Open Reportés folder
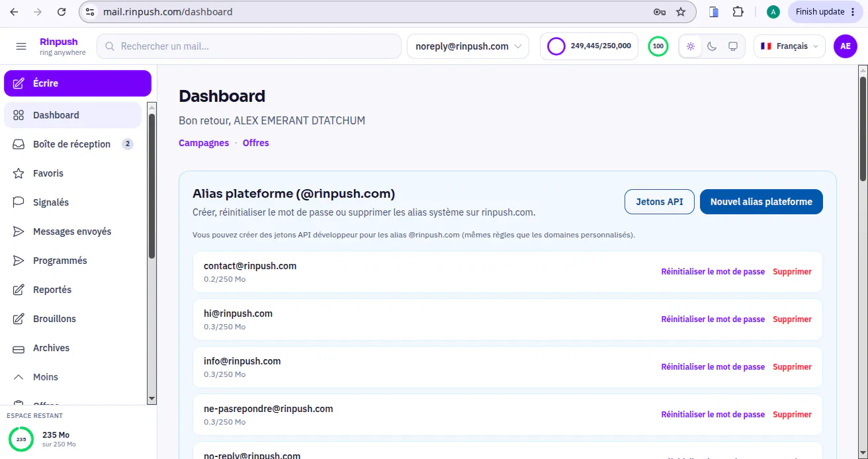Viewport: 868px width, 459px height. click(x=73, y=290)
